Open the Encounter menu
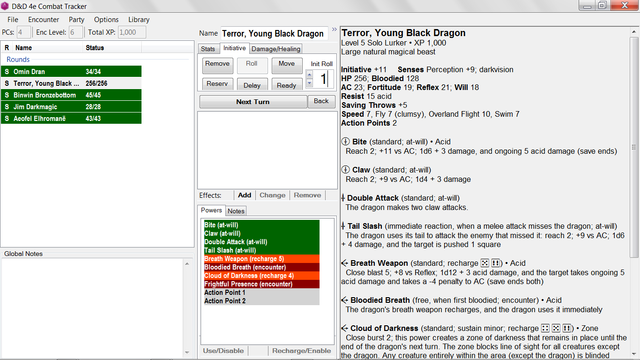This screenshot has height=360, width=640. tap(43, 20)
